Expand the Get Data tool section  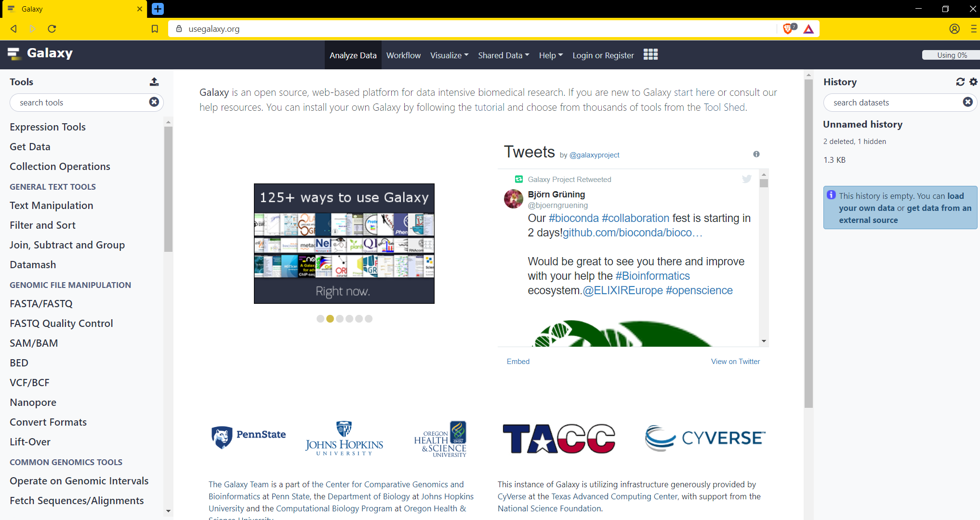point(30,147)
